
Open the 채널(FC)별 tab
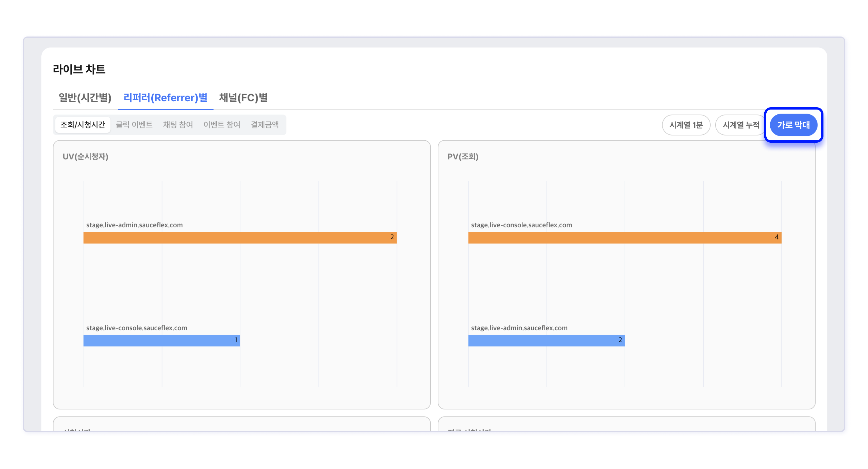pyautogui.click(x=243, y=98)
